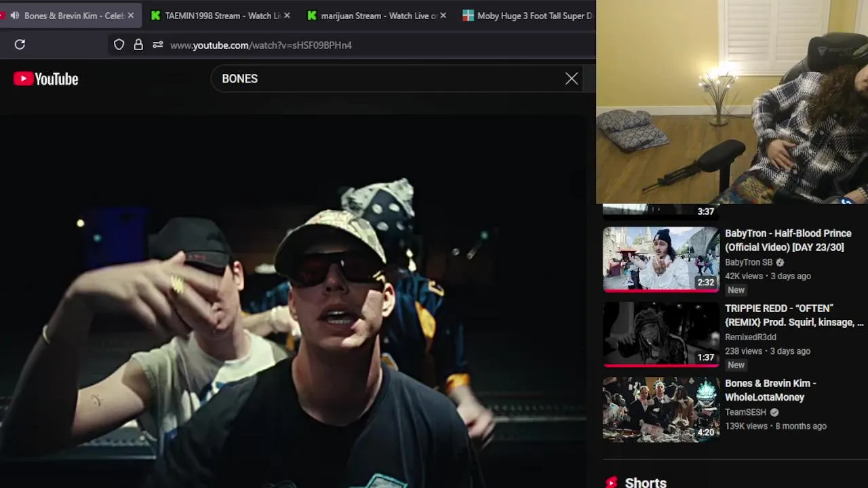View site security via the padlock icon
This screenshot has width=868, height=488.
pyautogui.click(x=138, y=45)
